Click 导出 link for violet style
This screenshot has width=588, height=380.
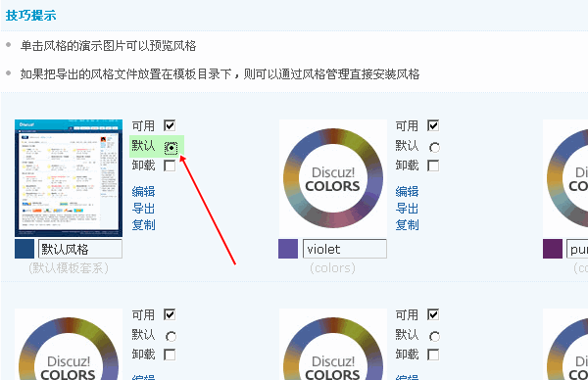(407, 209)
